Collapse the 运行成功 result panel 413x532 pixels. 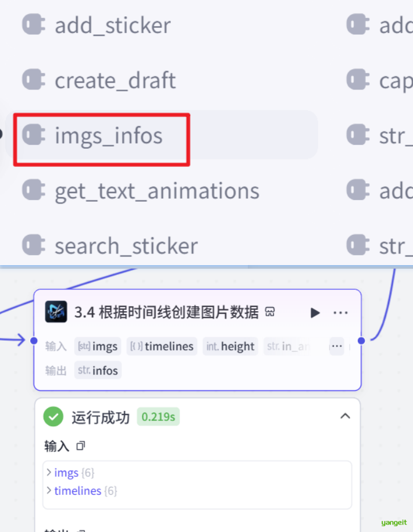(345, 416)
